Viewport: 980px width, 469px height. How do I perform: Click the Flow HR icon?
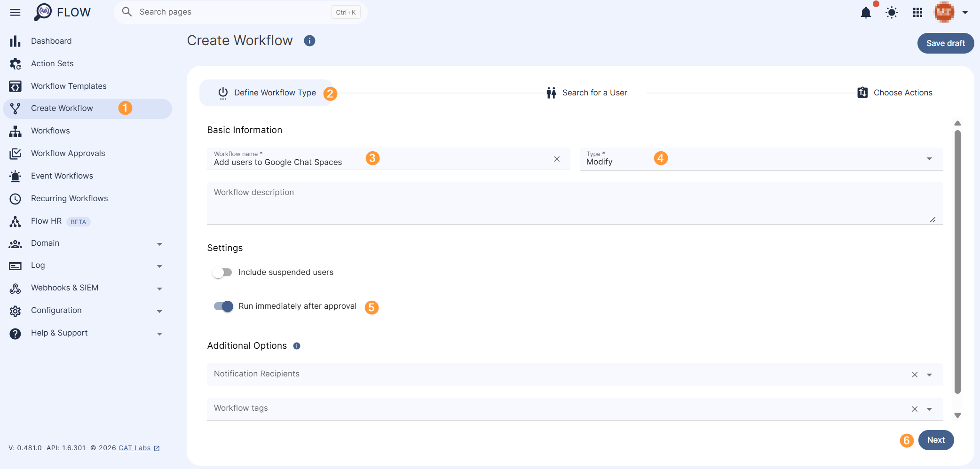15,221
